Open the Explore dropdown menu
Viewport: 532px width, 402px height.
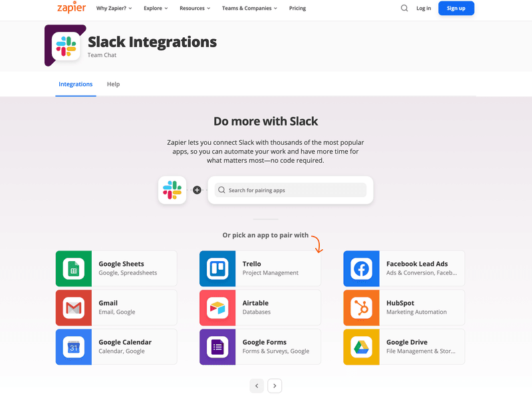(x=155, y=8)
